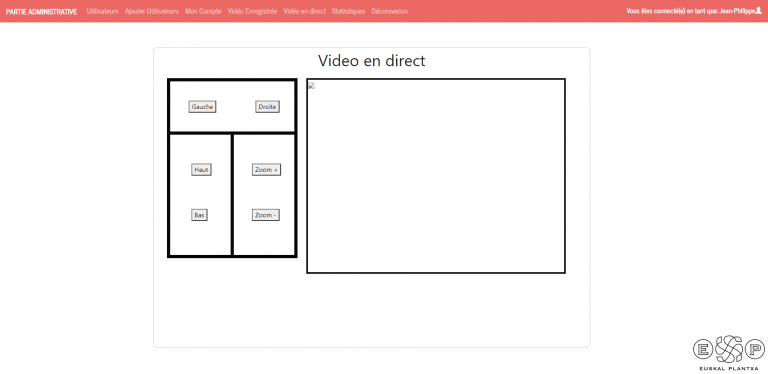Tilt camera down with Bas button

click(199, 215)
